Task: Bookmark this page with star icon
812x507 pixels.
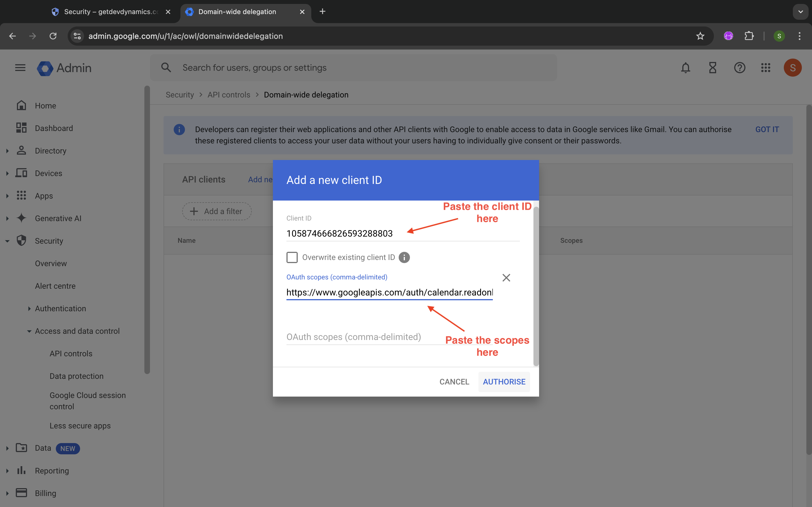Action: click(700, 36)
